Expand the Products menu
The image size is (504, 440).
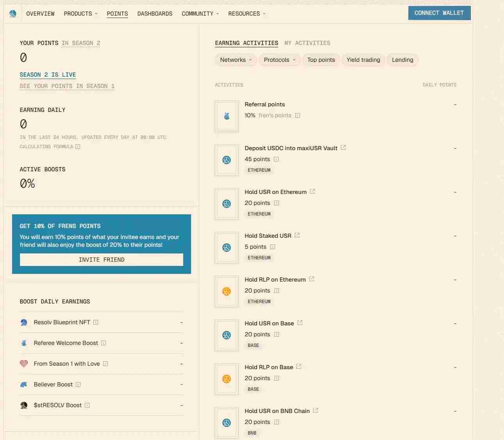pyautogui.click(x=80, y=14)
